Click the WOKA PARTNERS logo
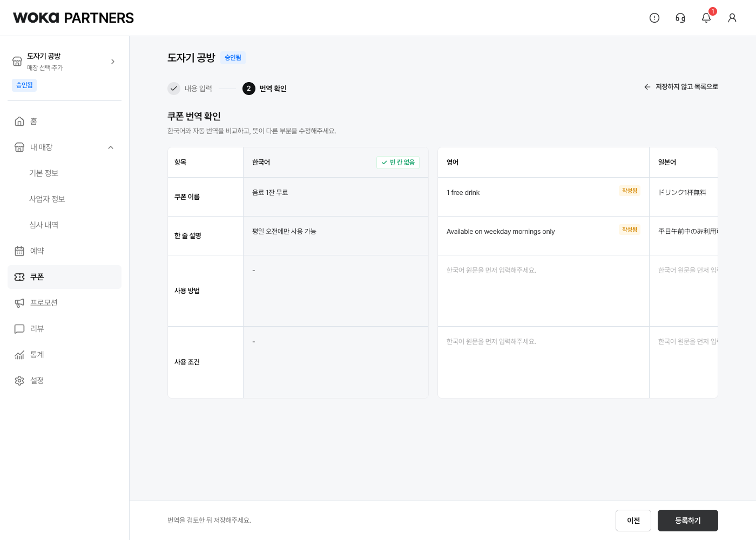Screen dimensions: 756x540 [x=73, y=18]
